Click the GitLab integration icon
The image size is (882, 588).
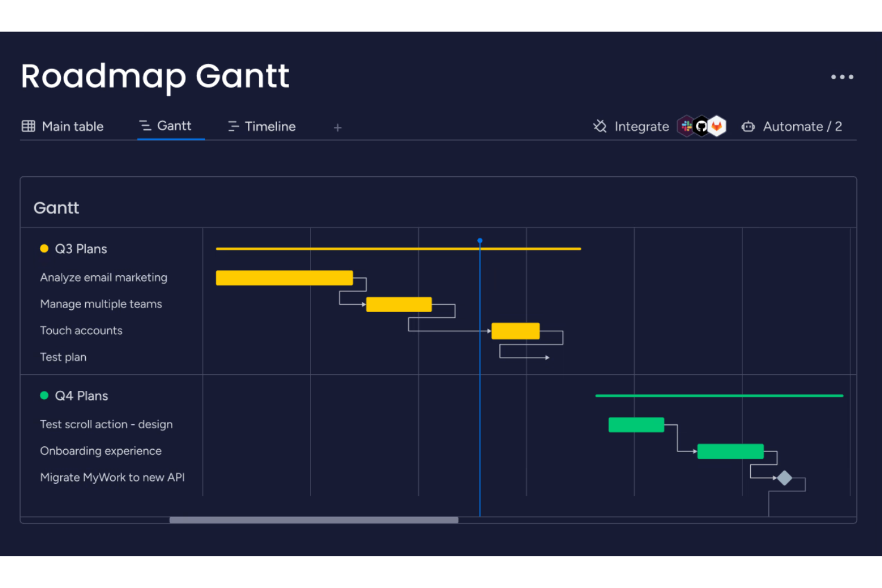pyautogui.click(x=717, y=126)
